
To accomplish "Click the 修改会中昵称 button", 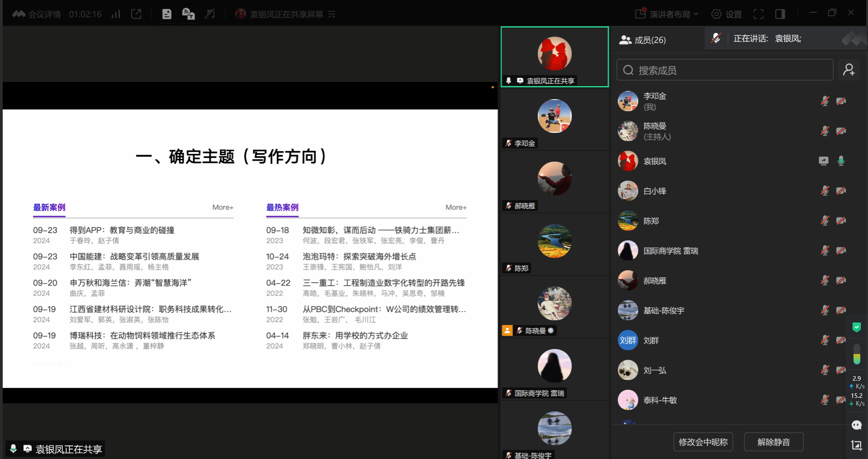I will pyautogui.click(x=703, y=442).
